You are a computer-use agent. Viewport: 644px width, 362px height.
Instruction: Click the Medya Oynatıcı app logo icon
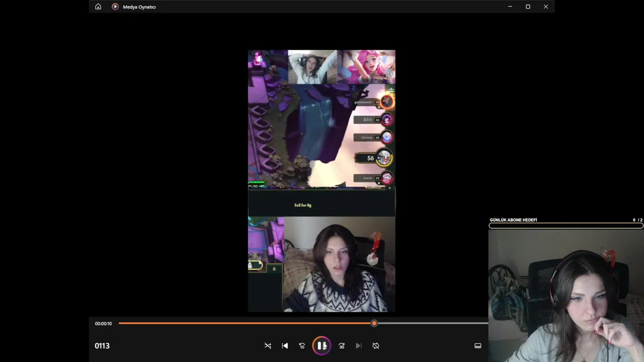pyautogui.click(x=115, y=7)
